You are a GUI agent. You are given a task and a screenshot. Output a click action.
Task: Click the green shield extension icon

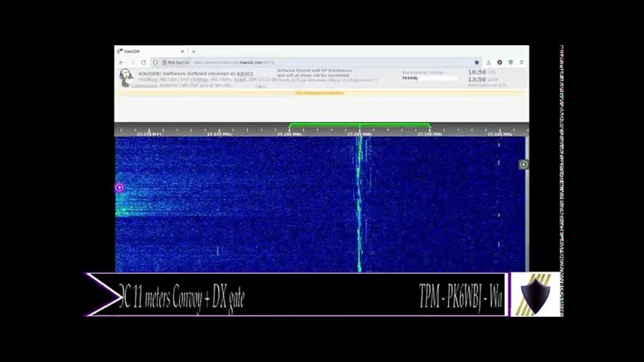coord(511,62)
